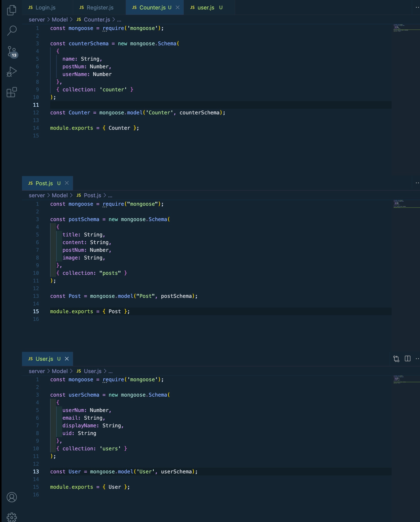Open the Search view icon
The height and width of the screenshot is (522, 420).
pos(12,30)
